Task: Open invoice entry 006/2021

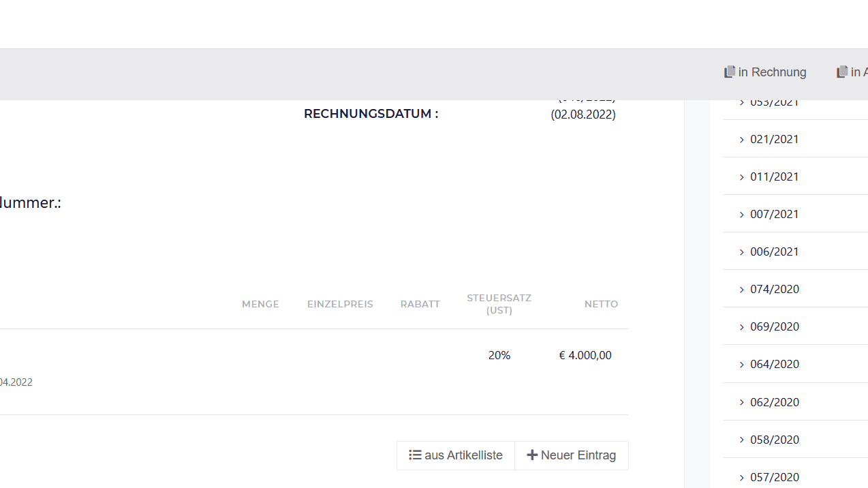Action: pyautogui.click(x=775, y=251)
